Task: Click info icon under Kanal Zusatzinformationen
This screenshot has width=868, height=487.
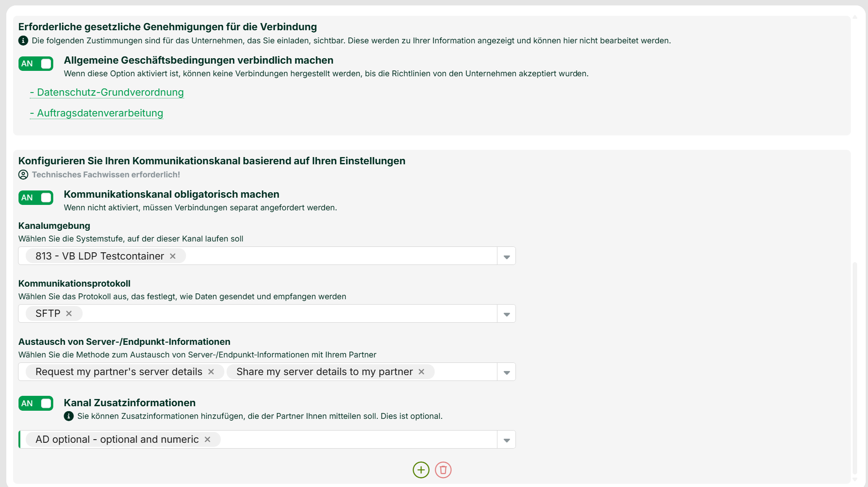Action: (69, 416)
